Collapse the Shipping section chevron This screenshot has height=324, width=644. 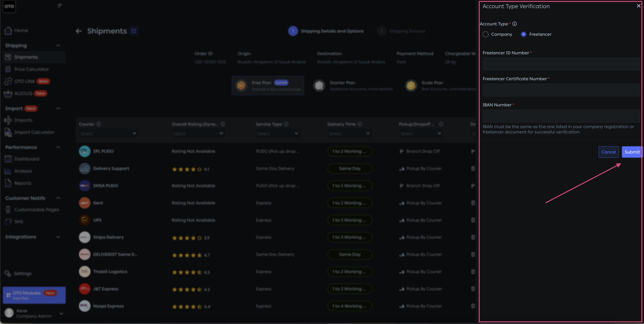pyautogui.click(x=58, y=45)
